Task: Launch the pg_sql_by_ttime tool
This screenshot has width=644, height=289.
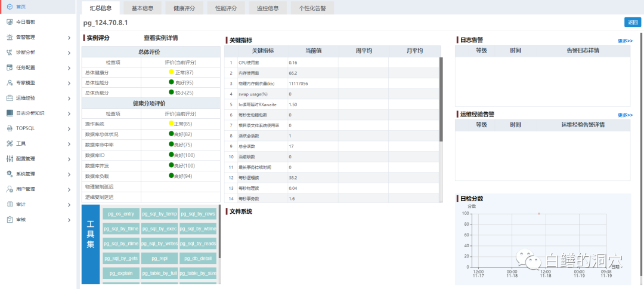Action: pyautogui.click(x=121, y=229)
